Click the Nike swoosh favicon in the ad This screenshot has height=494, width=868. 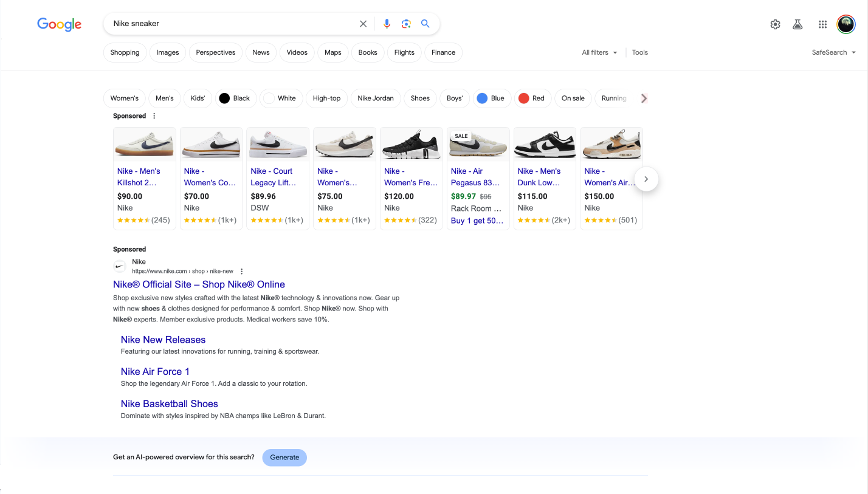[120, 266]
